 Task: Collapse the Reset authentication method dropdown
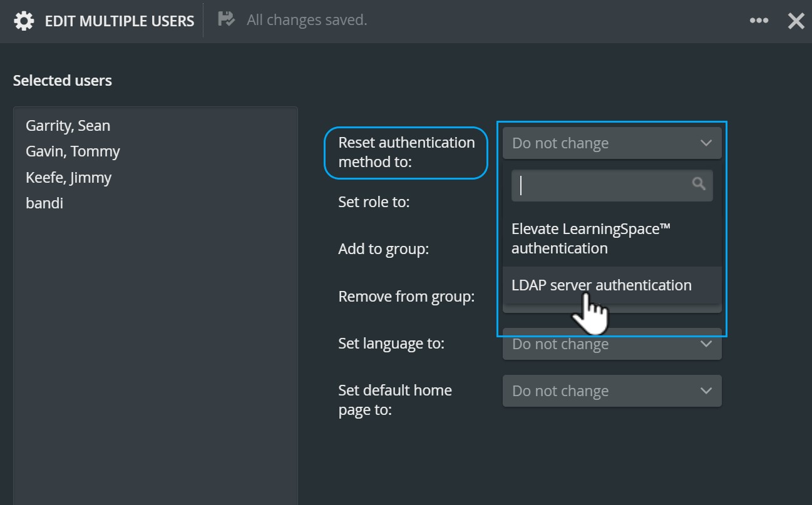(x=612, y=143)
